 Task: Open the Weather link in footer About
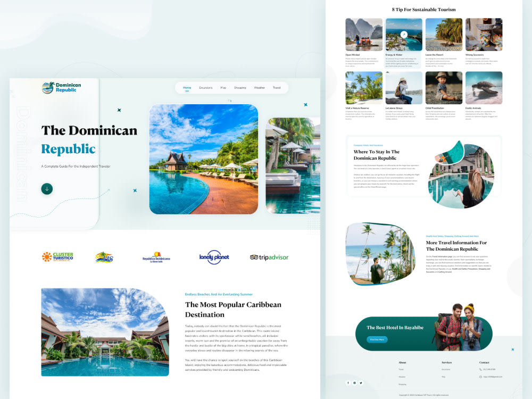[402, 377]
